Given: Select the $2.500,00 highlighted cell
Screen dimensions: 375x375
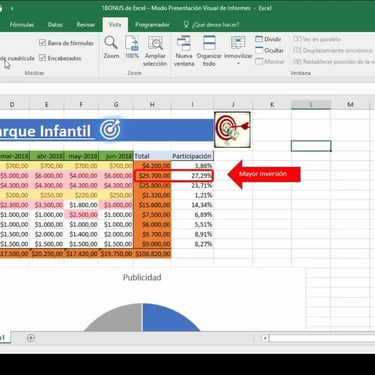Looking at the screenshot, I should pyautogui.click(x=81, y=215).
